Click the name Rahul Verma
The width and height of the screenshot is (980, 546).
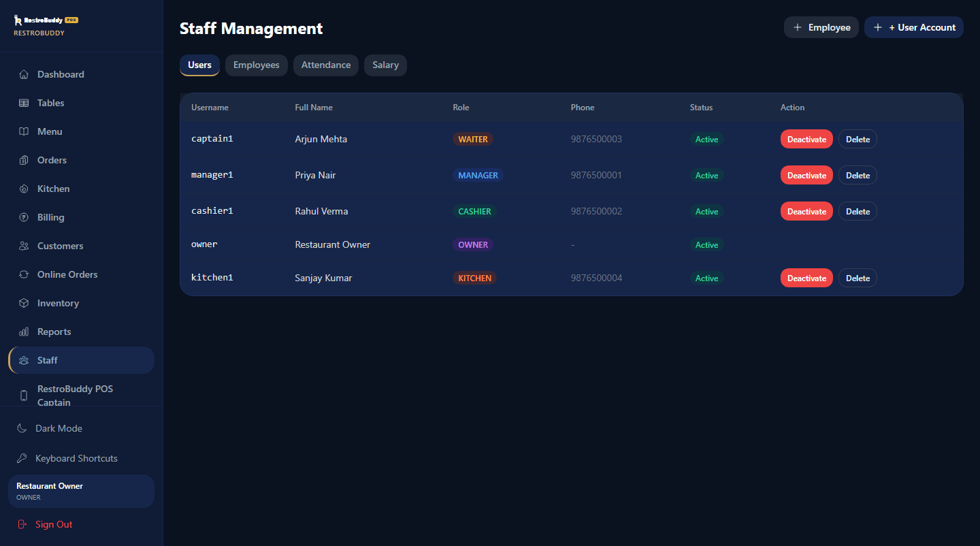(321, 211)
